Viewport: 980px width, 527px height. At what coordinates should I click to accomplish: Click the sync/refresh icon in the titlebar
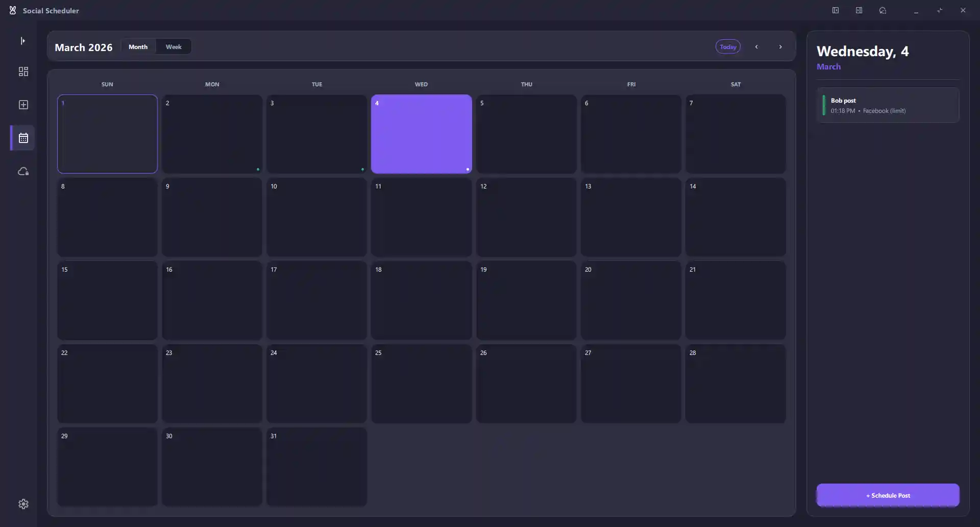tap(883, 10)
